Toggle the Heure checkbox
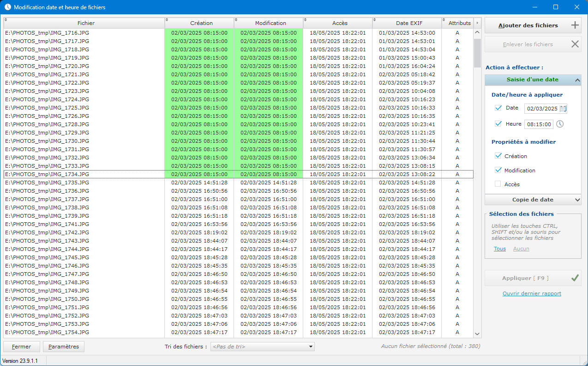Screen dimensions: 588x366 498,124
